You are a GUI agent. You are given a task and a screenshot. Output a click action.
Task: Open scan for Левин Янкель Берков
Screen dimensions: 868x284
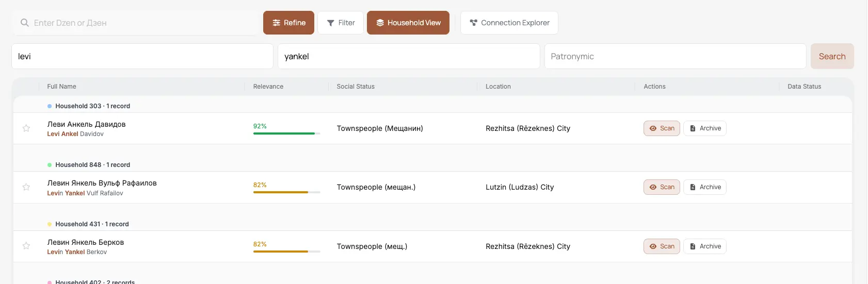[662, 246]
